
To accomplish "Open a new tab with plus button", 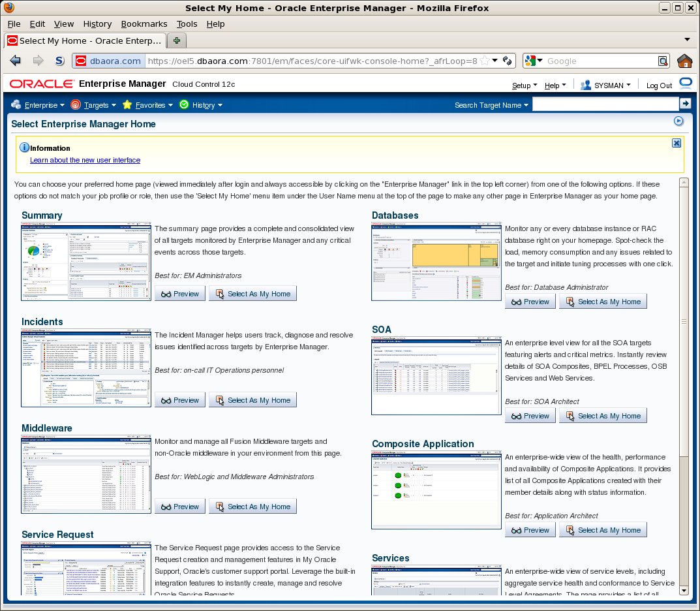I will click(177, 40).
